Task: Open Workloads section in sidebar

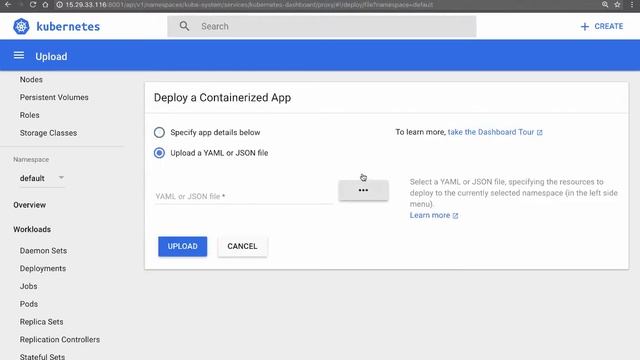Action: tap(32, 229)
